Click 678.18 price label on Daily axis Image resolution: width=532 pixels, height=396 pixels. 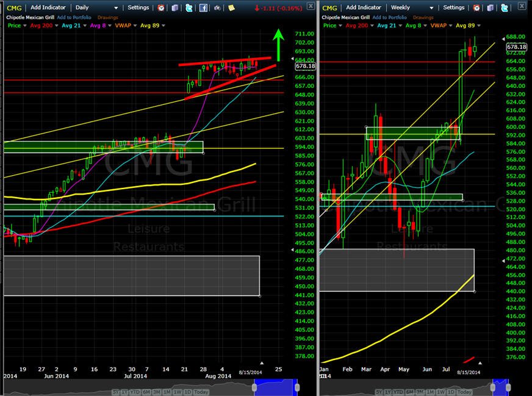(306, 66)
